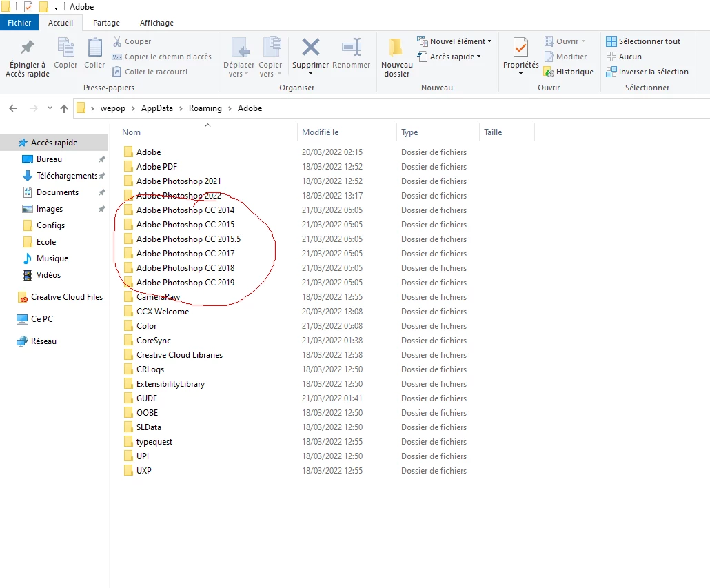Open Nouvel élément dropdown
710x588 pixels.
tap(455, 41)
